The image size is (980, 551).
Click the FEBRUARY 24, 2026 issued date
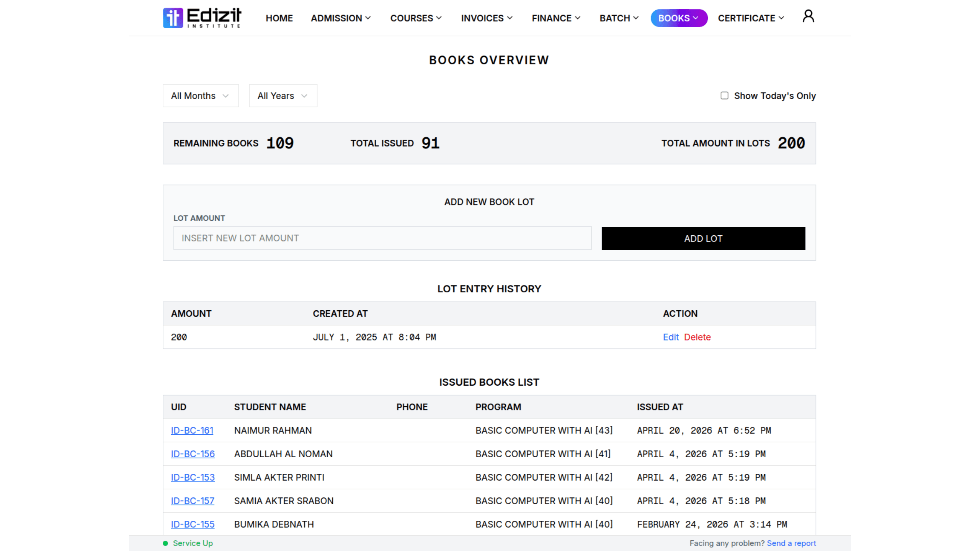712,524
